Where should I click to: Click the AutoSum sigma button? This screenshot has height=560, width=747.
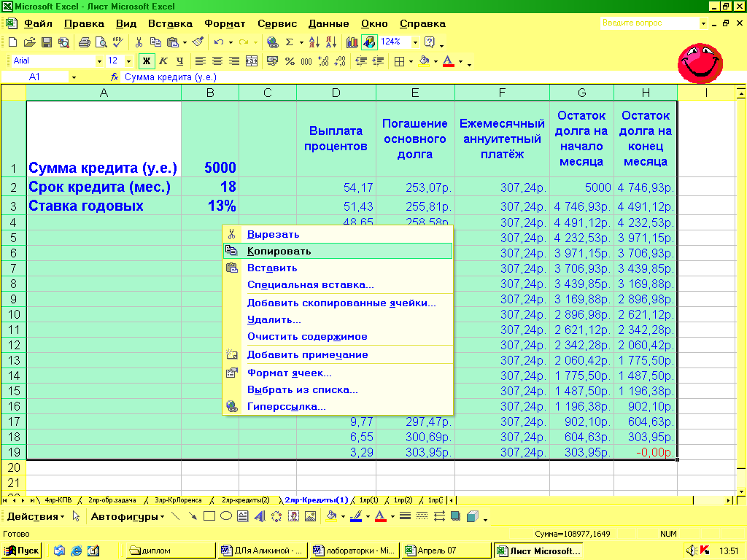[x=289, y=42]
